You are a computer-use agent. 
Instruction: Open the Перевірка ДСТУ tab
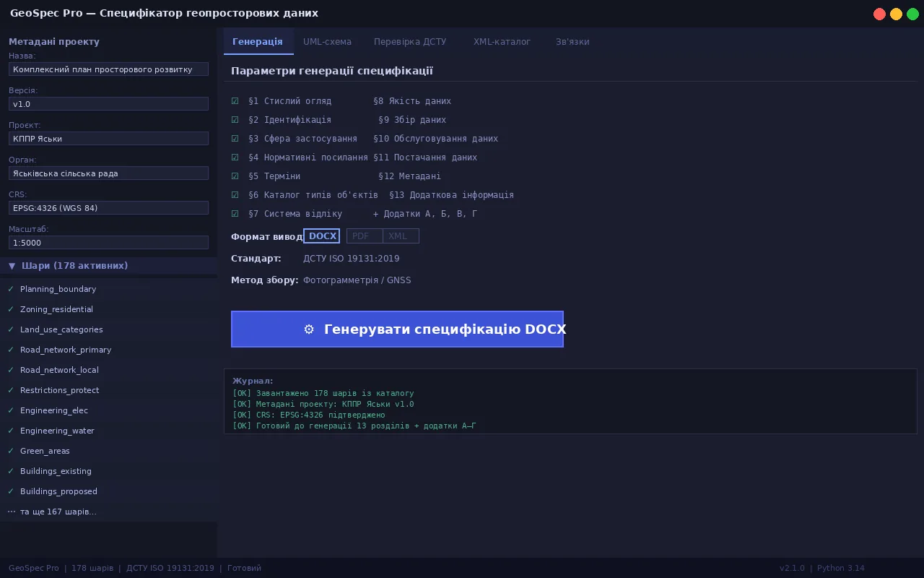[410, 42]
